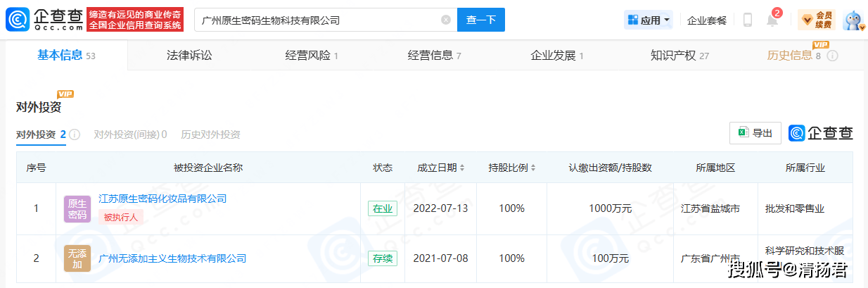Viewport: 868px width, 288px height.
Task: Open notifications bell with 2 badge
Action: click(772, 18)
